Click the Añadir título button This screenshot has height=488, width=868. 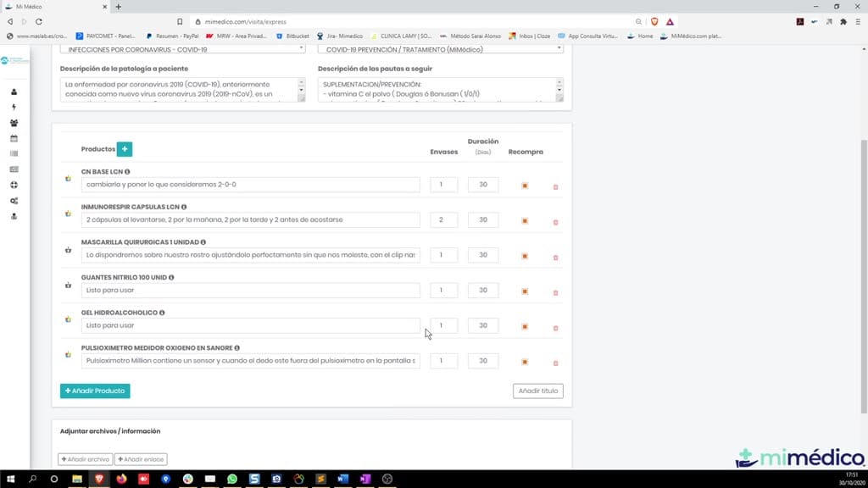(537, 391)
